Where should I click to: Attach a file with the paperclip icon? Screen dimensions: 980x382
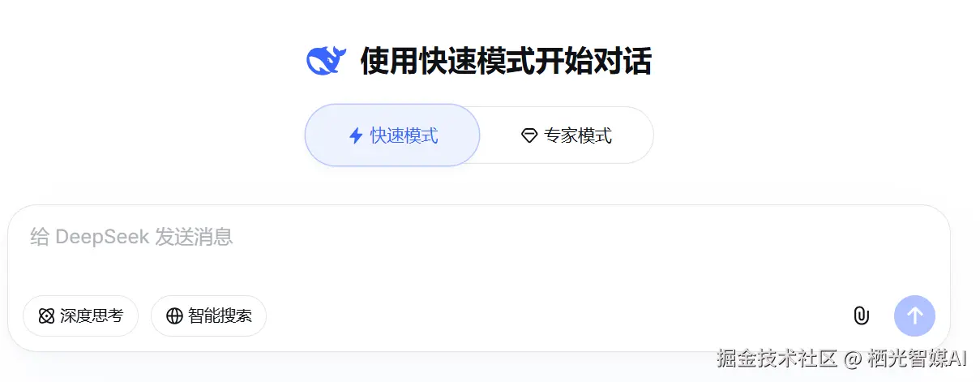(x=861, y=315)
